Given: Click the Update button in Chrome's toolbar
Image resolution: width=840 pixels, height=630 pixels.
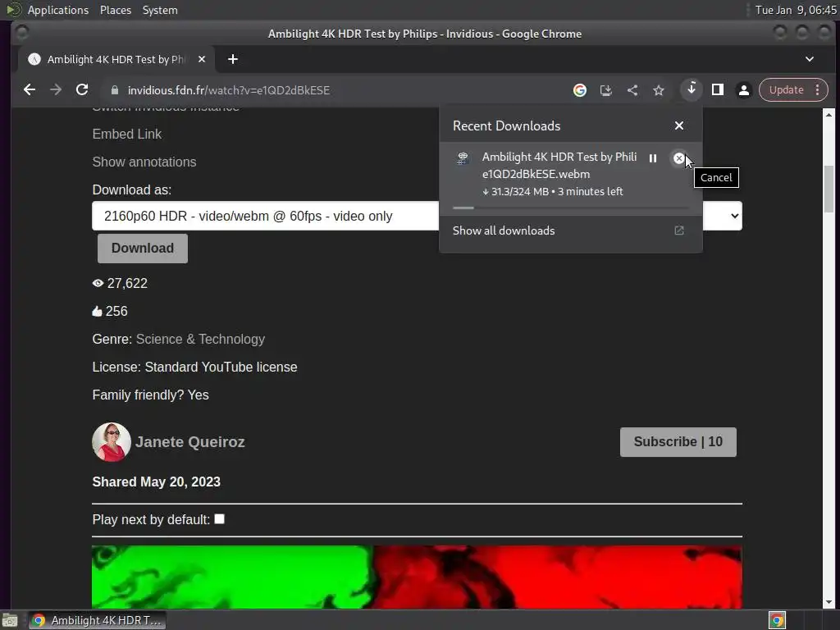Looking at the screenshot, I should tap(786, 90).
